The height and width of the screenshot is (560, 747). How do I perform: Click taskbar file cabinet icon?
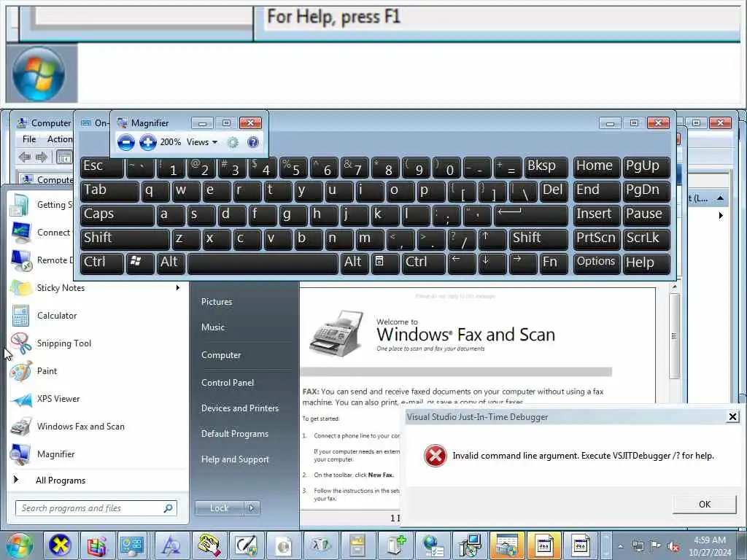(x=357, y=545)
